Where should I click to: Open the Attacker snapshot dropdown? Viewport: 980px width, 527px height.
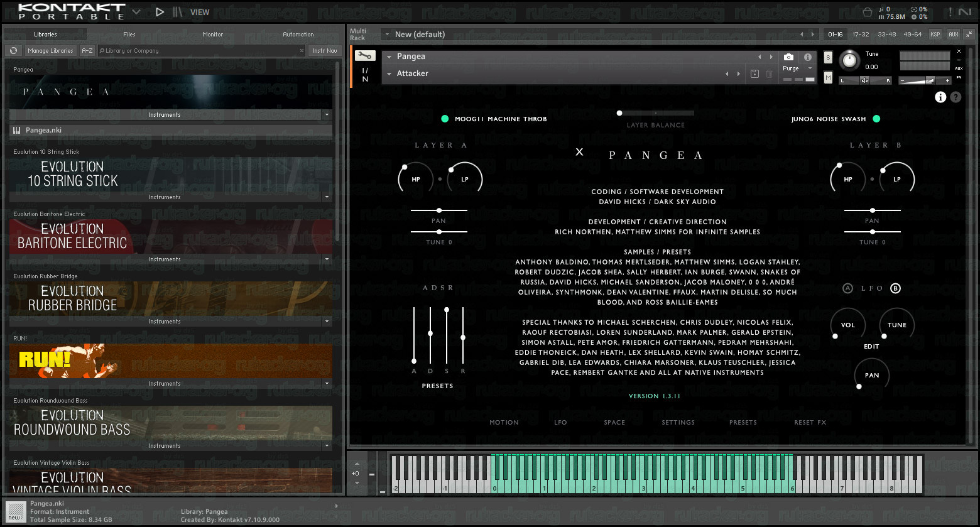tap(389, 74)
